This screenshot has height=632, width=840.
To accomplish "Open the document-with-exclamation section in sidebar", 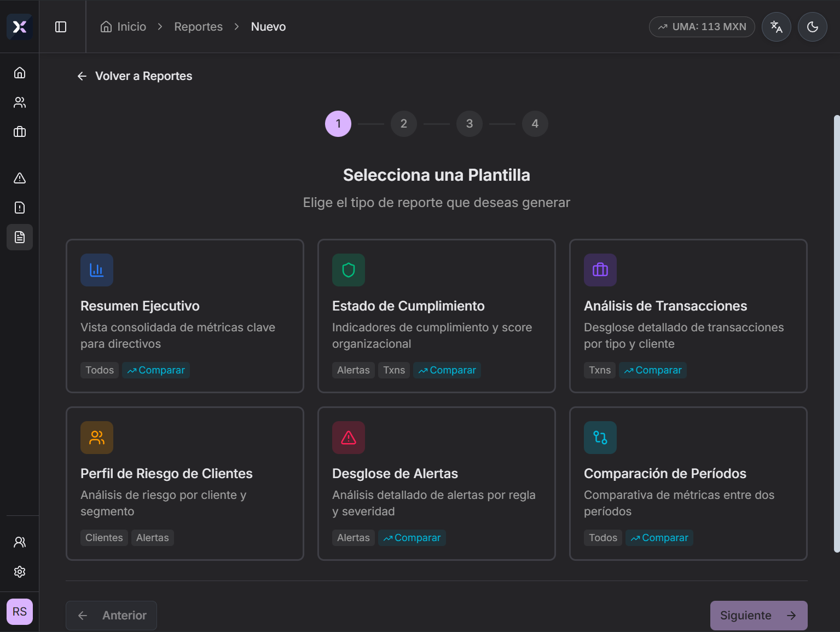I will pos(20,208).
